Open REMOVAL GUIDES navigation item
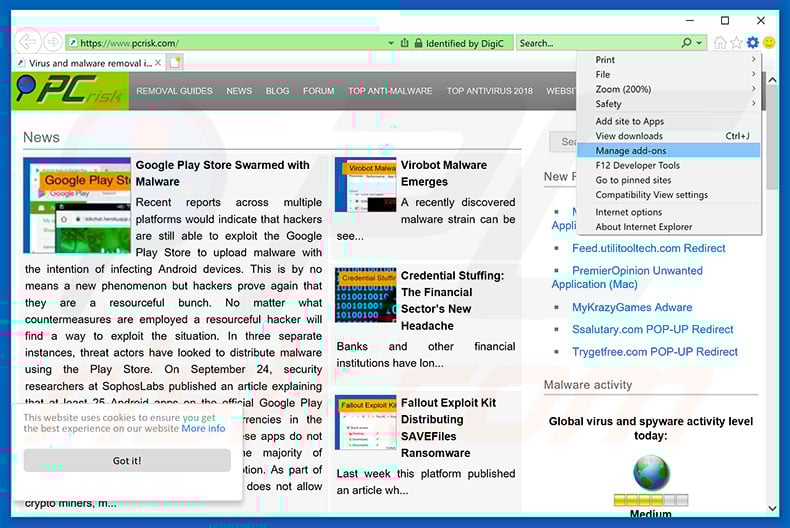The height and width of the screenshot is (528, 790). (x=174, y=91)
